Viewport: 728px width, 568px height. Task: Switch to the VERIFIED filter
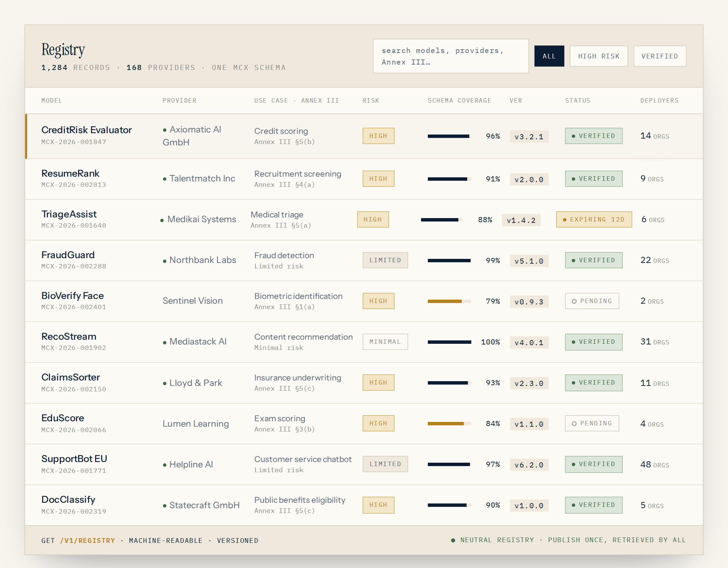point(660,56)
